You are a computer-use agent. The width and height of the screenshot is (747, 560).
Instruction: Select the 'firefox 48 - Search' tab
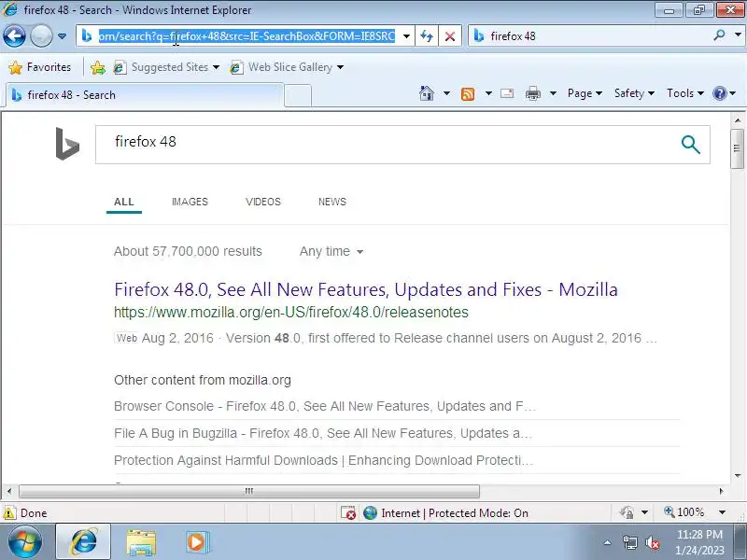145,95
